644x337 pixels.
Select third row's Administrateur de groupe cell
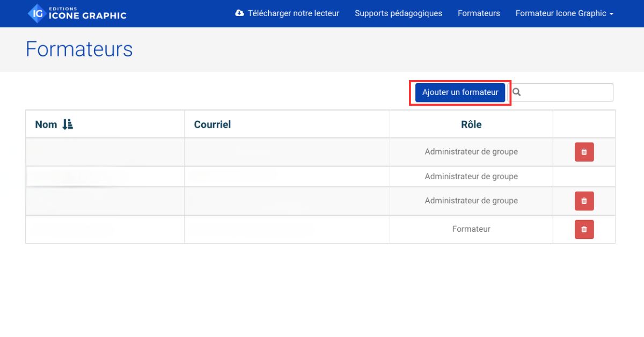pyautogui.click(x=471, y=201)
